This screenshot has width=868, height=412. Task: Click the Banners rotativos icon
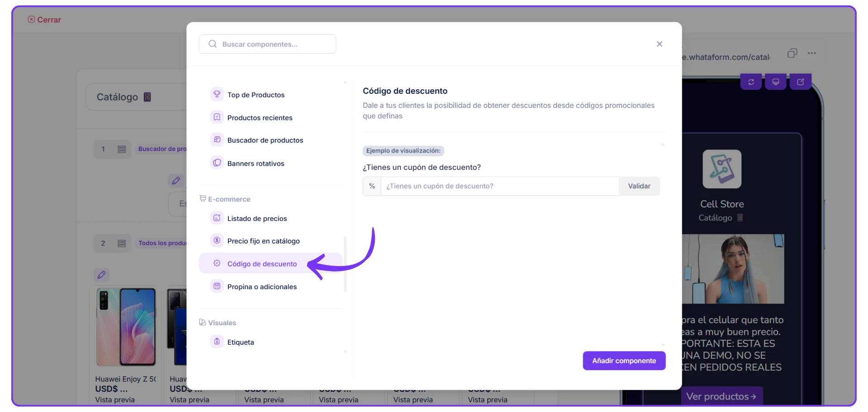click(217, 163)
